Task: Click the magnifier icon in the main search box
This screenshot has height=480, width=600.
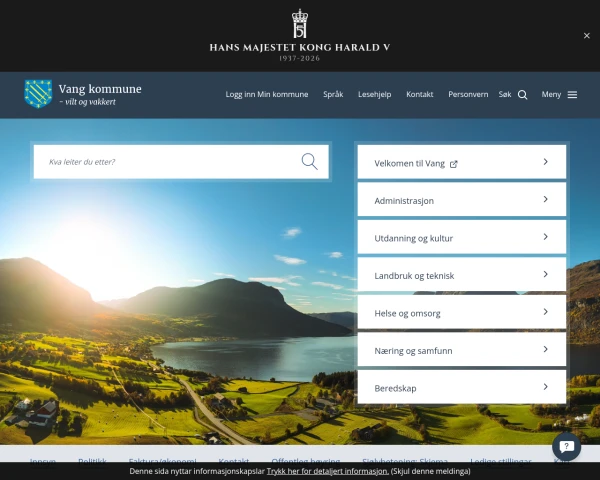Action: point(309,162)
